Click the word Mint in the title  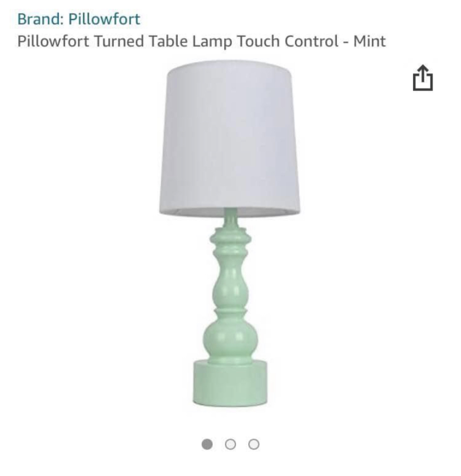coord(369,41)
